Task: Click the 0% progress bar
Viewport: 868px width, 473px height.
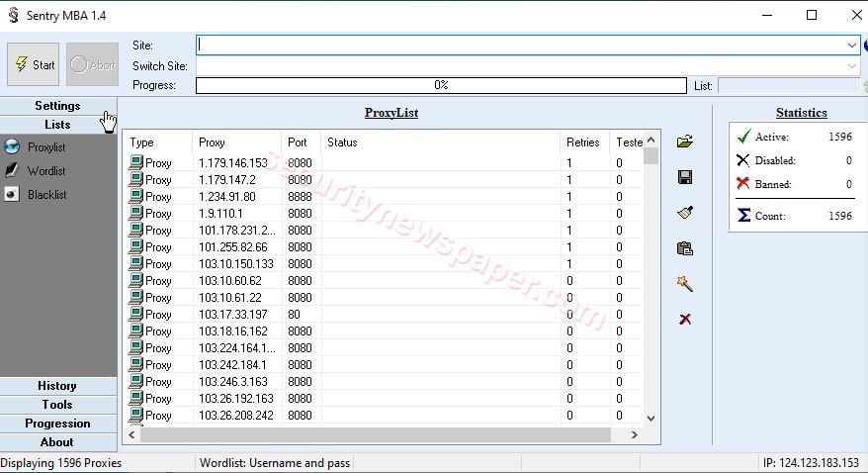Action: (441, 85)
